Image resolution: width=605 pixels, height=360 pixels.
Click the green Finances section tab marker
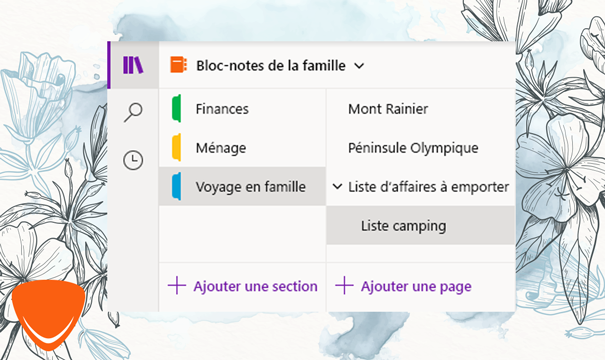click(x=176, y=108)
